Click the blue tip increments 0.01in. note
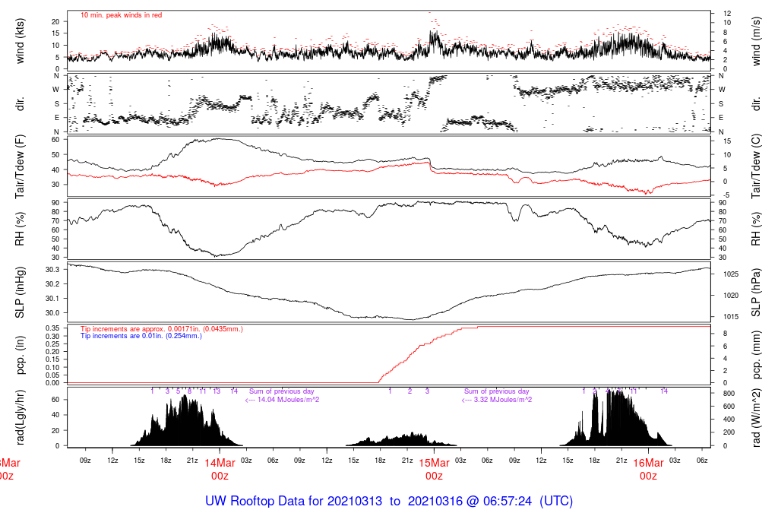 141,336
